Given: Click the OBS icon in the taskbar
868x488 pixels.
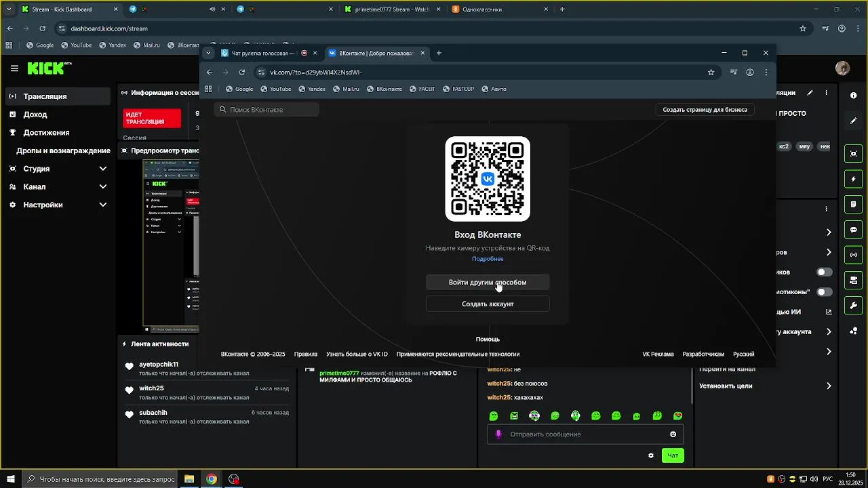Looking at the screenshot, I should pyautogui.click(x=234, y=479).
